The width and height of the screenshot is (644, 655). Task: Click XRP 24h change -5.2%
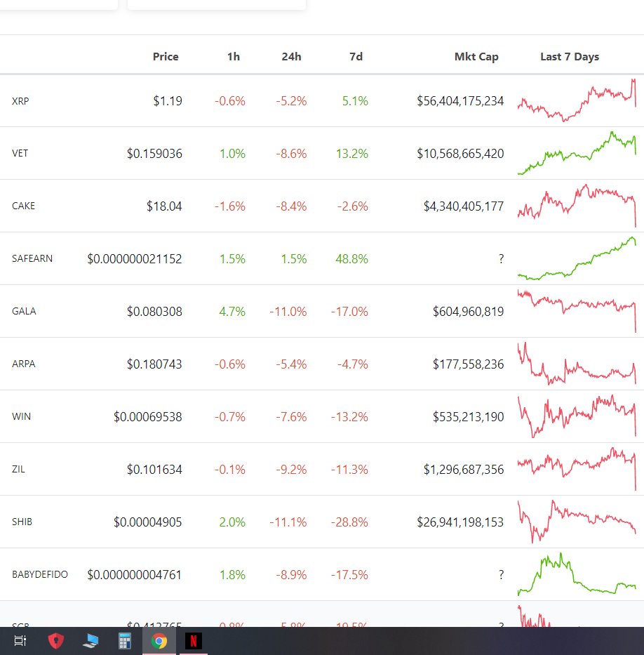[x=291, y=101]
